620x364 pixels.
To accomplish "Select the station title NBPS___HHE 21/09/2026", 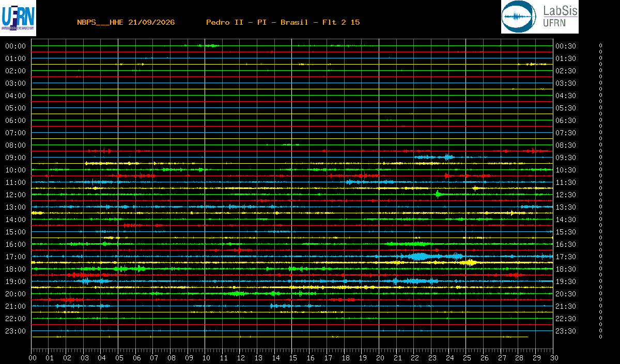I will pyautogui.click(x=126, y=22).
